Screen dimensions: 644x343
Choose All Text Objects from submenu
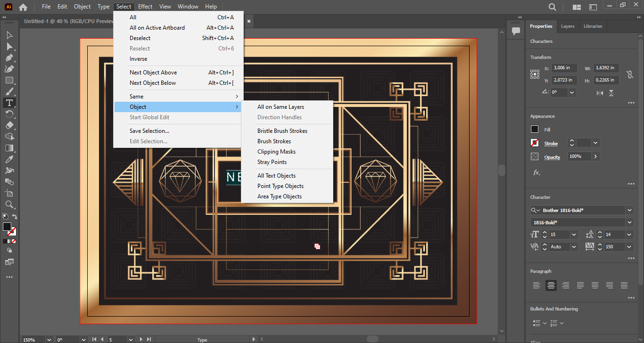coord(276,176)
